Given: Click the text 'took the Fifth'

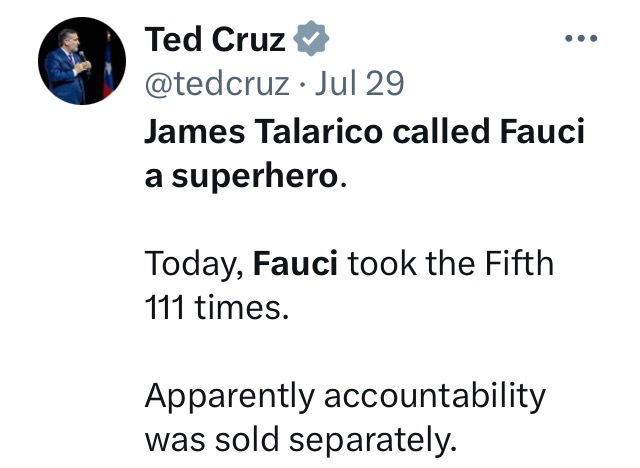Looking at the screenshot, I should pyautogui.click(x=451, y=263).
